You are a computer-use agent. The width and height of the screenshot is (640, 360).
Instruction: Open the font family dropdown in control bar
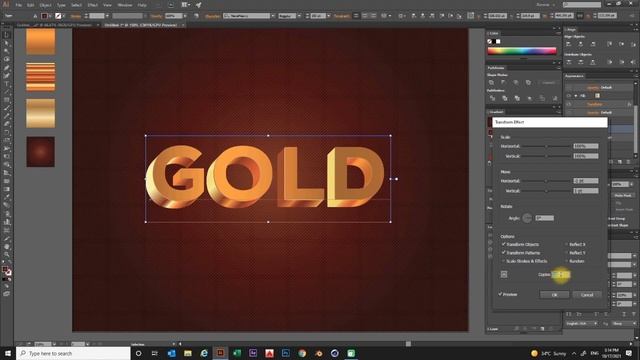tap(273, 16)
